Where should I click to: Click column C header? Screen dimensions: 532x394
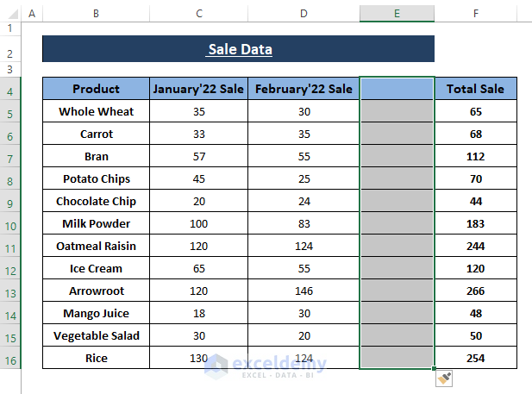click(x=198, y=14)
